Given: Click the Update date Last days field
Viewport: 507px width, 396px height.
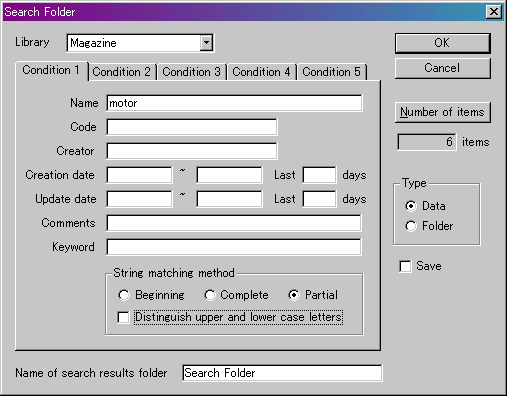Looking at the screenshot, I should (319, 199).
